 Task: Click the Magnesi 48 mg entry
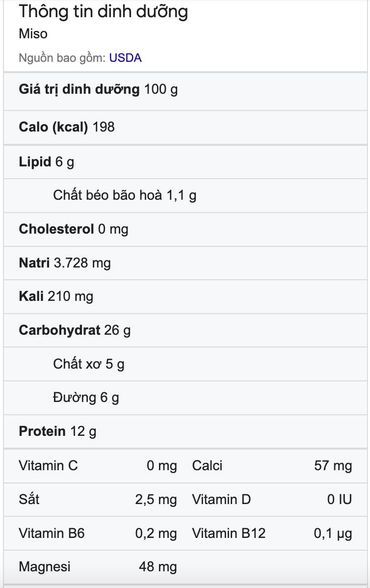click(x=98, y=567)
